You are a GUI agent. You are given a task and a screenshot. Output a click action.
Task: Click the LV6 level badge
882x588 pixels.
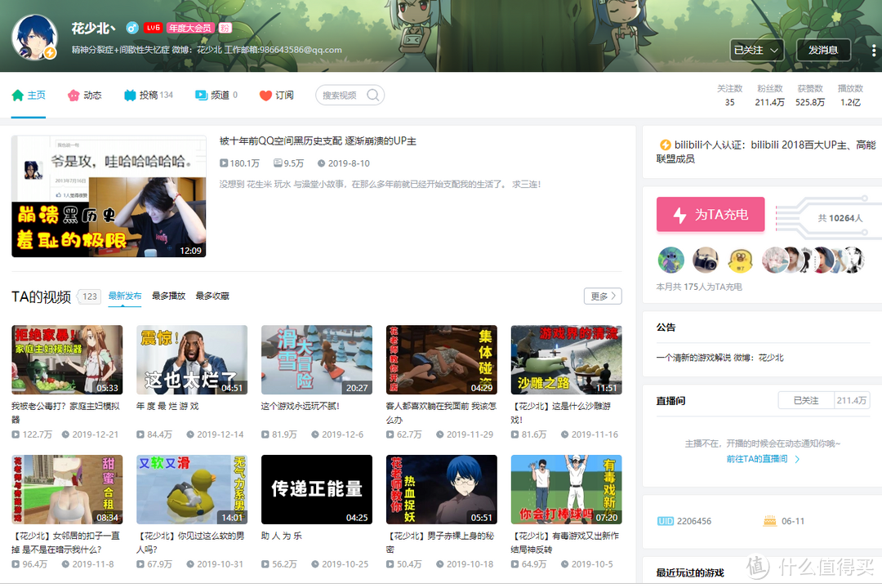tap(153, 28)
